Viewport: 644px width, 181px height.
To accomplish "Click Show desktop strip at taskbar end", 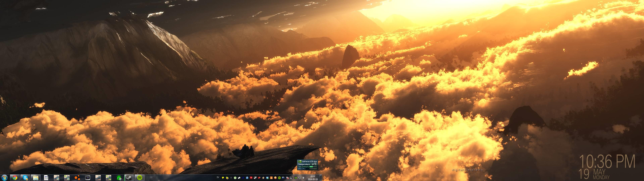I will pyautogui.click(x=321, y=178).
